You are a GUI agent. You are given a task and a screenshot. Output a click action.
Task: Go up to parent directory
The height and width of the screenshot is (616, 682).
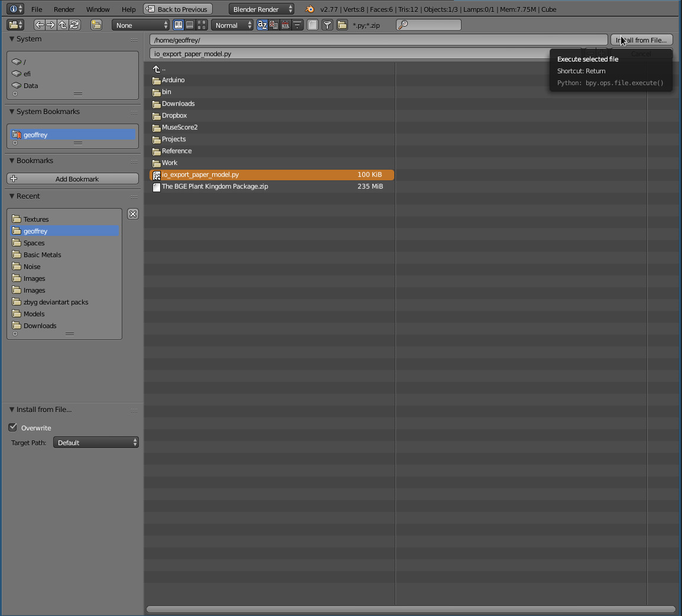tap(63, 25)
